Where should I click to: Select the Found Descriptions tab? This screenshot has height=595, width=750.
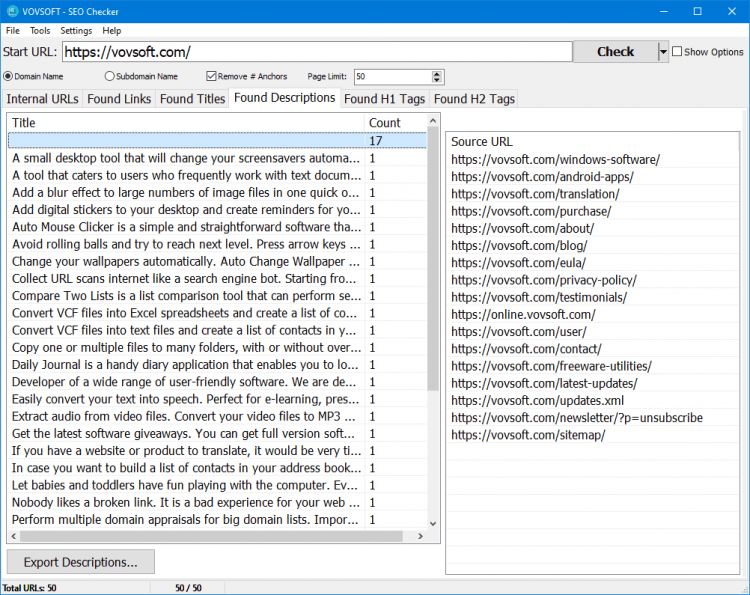coord(285,98)
